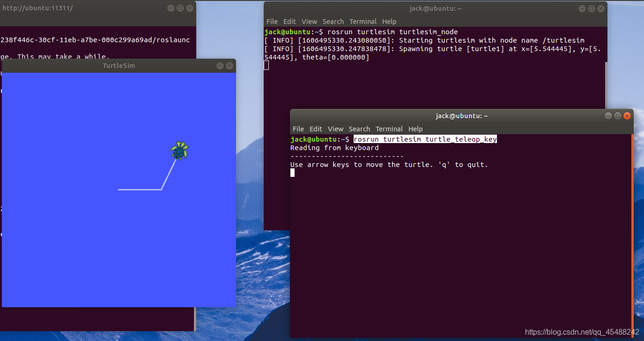Screen dimensions: 644x341
Task: Open Terminal menu in turtlesim_node terminal
Action: coord(363,22)
